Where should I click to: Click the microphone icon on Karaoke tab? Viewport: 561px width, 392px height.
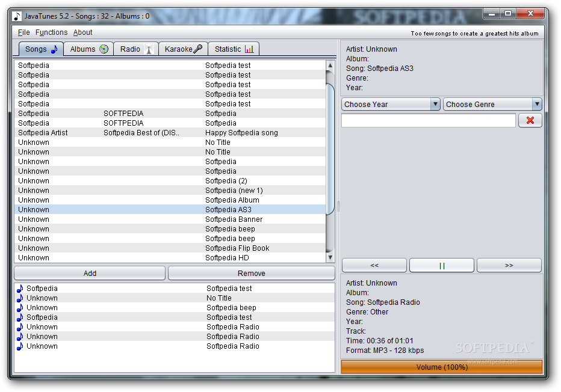click(198, 49)
